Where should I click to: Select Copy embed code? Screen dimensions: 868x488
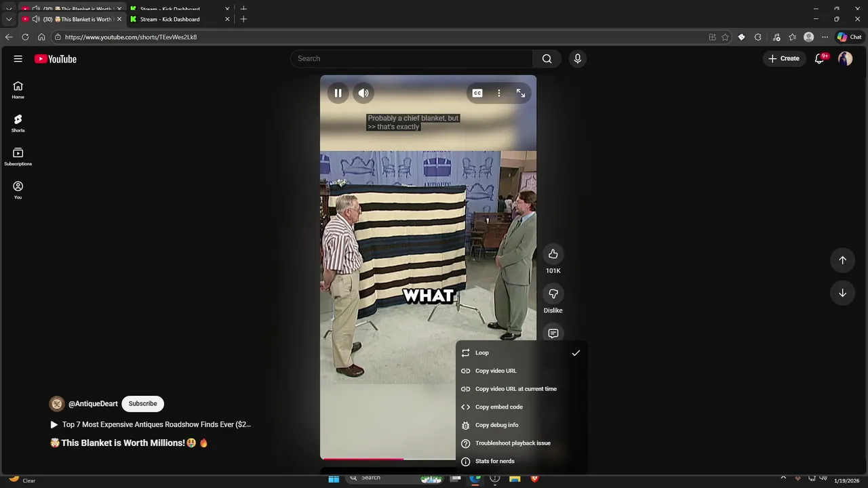tap(521, 407)
